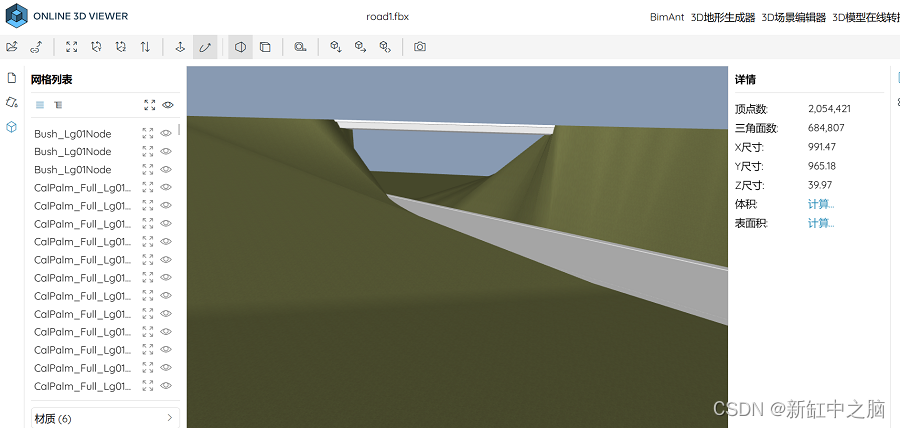Click the Y尺寸 value 965.18

822,166
